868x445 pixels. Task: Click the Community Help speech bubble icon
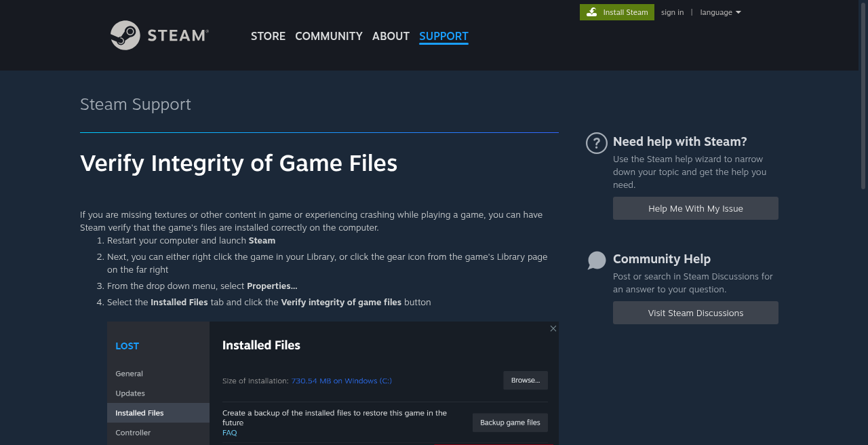[x=597, y=260]
